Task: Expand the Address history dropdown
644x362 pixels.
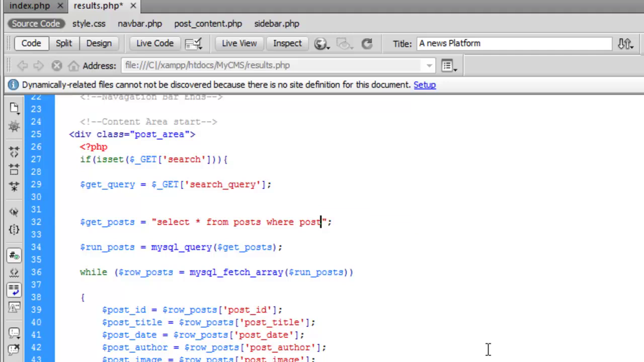Action: tap(429, 65)
